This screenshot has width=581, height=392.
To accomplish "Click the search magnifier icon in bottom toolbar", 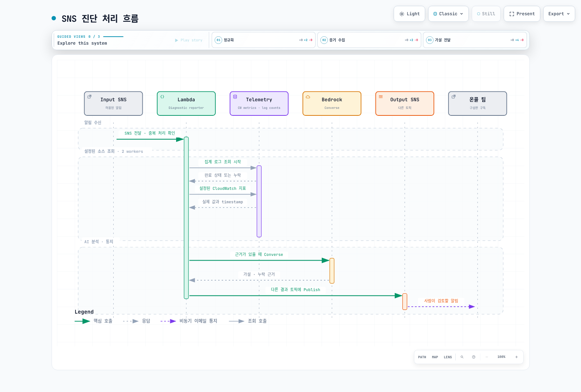I will (x=462, y=357).
